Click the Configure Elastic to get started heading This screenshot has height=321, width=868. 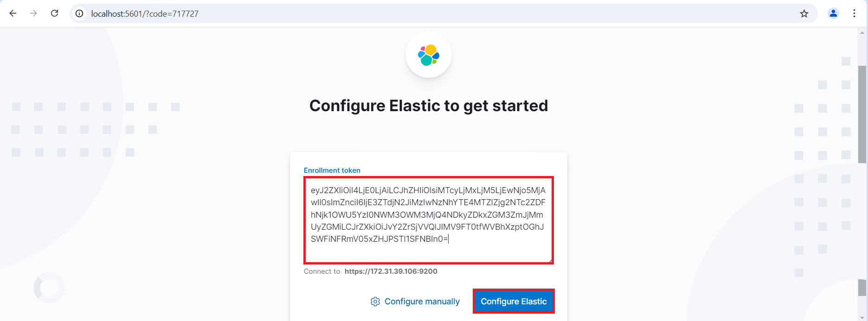[x=428, y=106]
